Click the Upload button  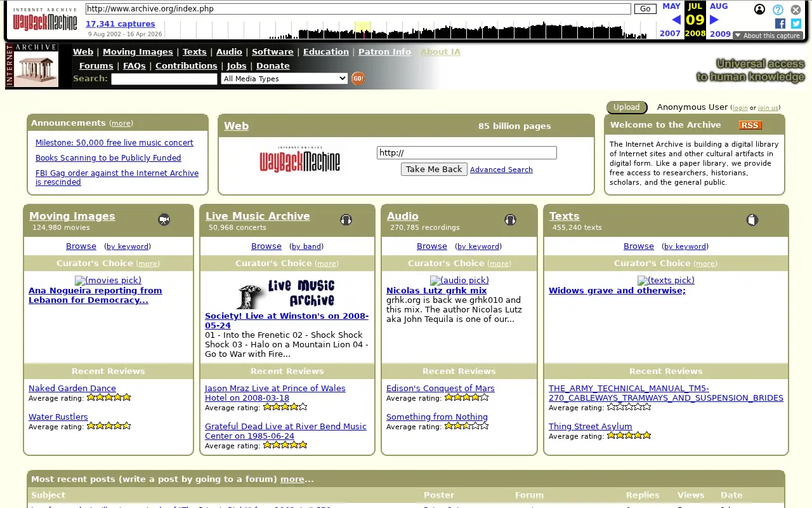(x=627, y=107)
